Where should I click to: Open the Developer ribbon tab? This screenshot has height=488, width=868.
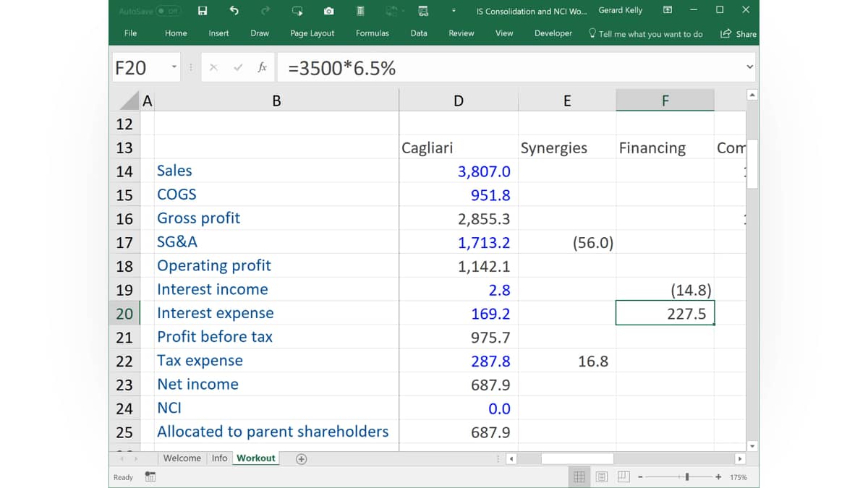tap(553, 33)
